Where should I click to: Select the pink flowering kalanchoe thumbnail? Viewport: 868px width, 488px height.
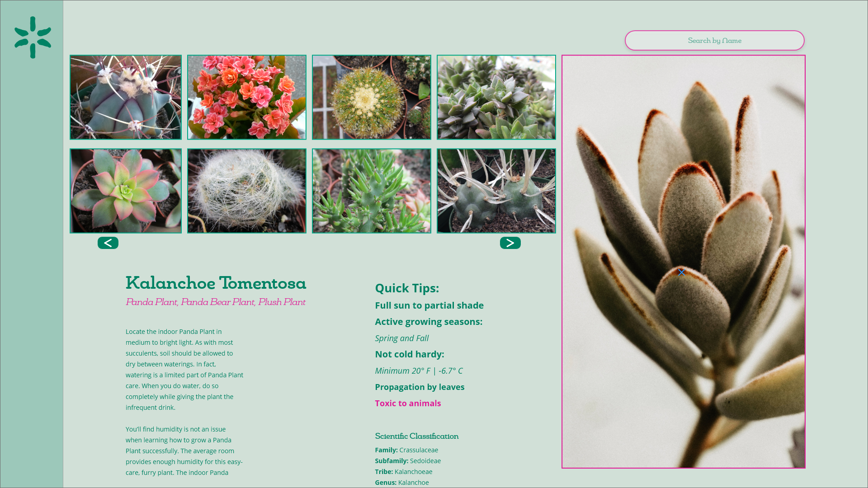(x=247, y=97)
